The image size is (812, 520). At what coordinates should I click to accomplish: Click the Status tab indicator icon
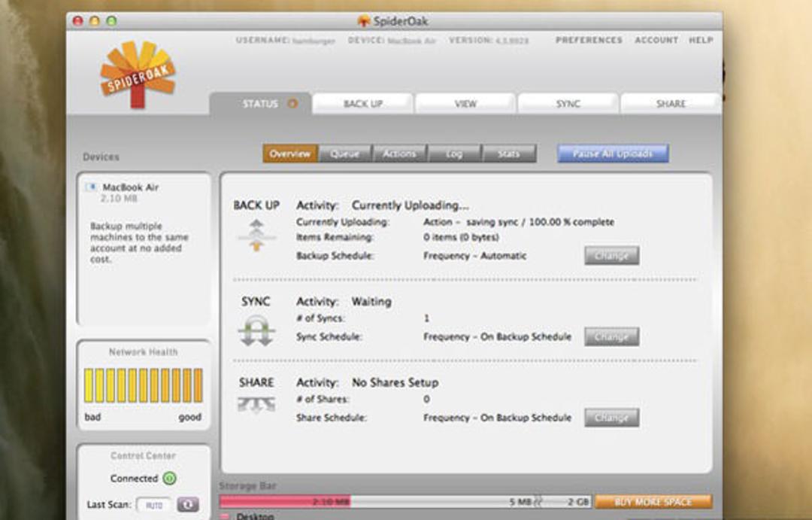tap(292, 103)
